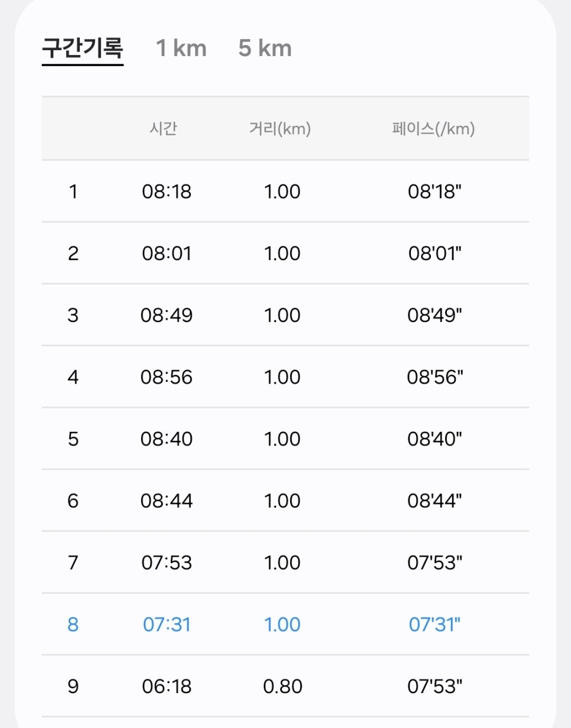This screenshot has width=571, height=728.
Task: Tap the 07:53 time in lap 7
Action: [x=167, y=563]
